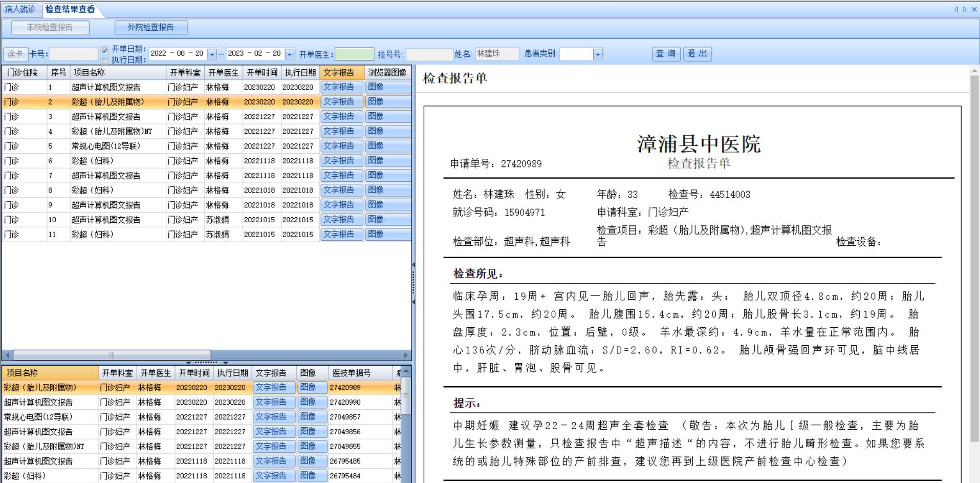Click the 图像 button in 序号 2 row
Screen dimensions: 980x483
pos(388,102)
